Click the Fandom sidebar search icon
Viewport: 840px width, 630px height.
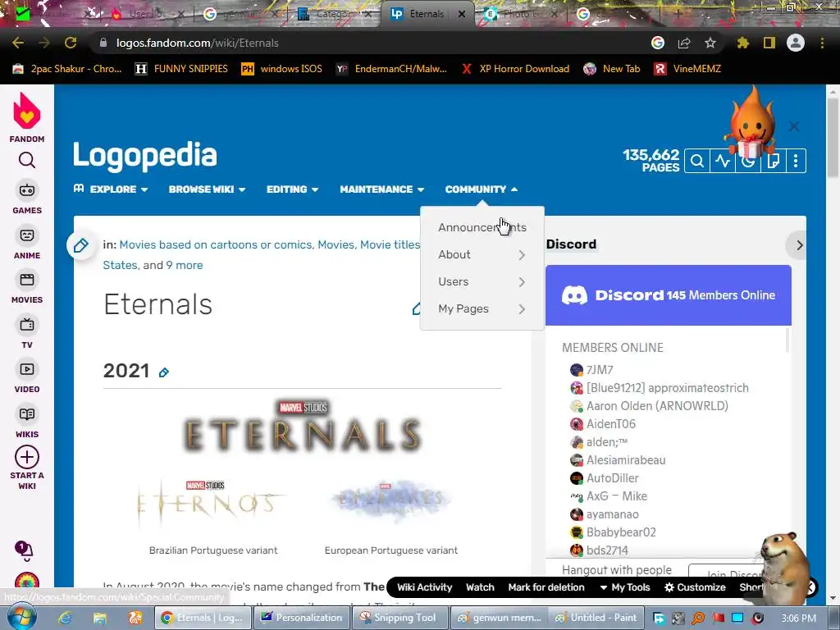(x=27, y=160)
